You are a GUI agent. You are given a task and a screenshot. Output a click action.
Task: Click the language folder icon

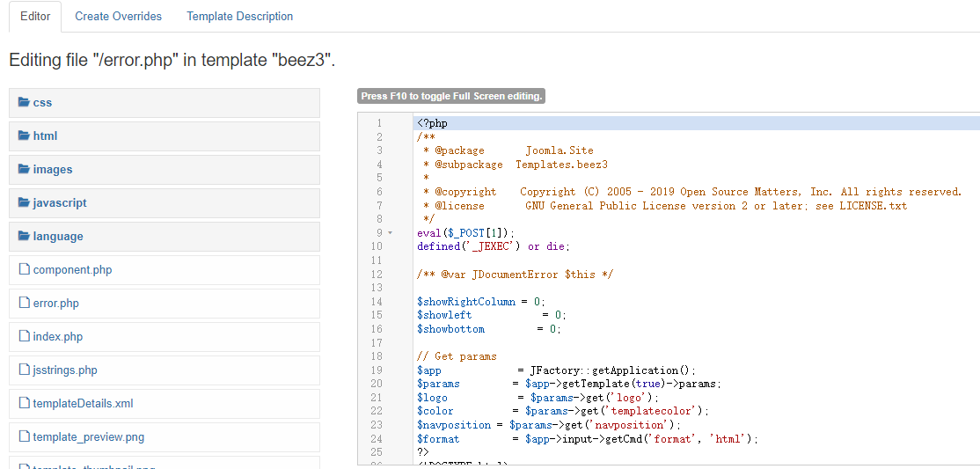24,237
